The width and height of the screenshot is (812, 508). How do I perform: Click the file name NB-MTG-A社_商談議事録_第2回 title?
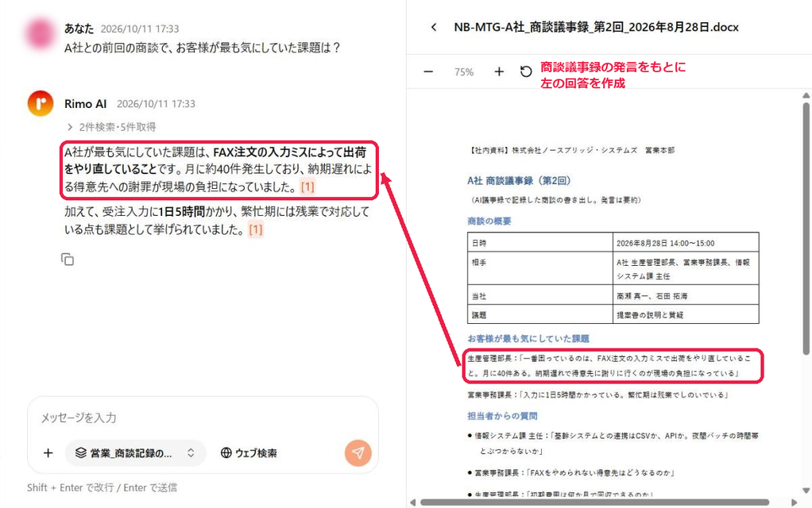[x=596, y=28]
